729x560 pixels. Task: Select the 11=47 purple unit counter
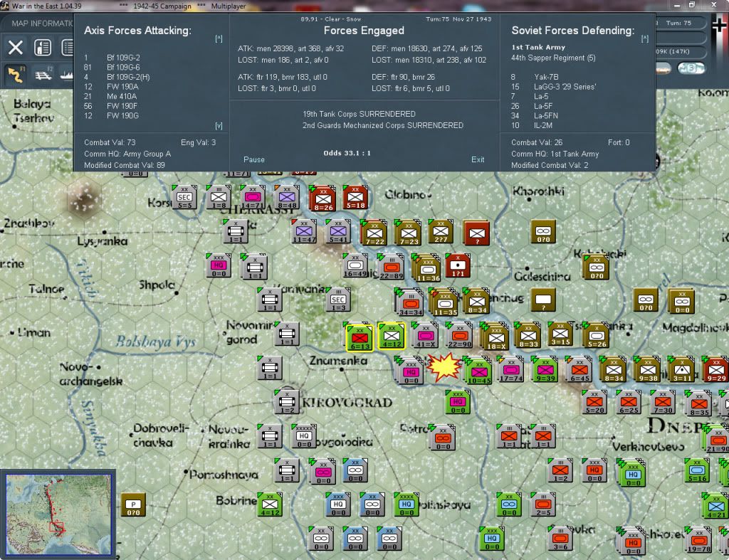tap(304, 231)
